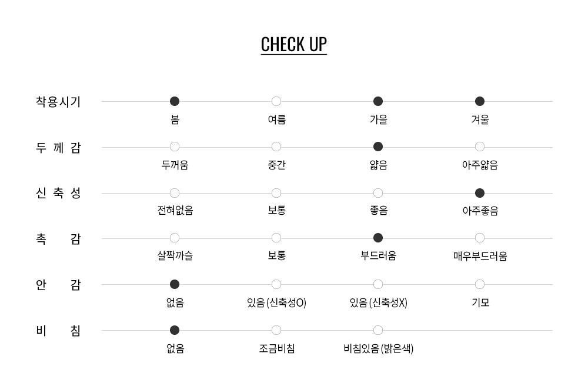
Task: Click the filled 아주좋음 elasticity dot
Action: tap(480, 193)
